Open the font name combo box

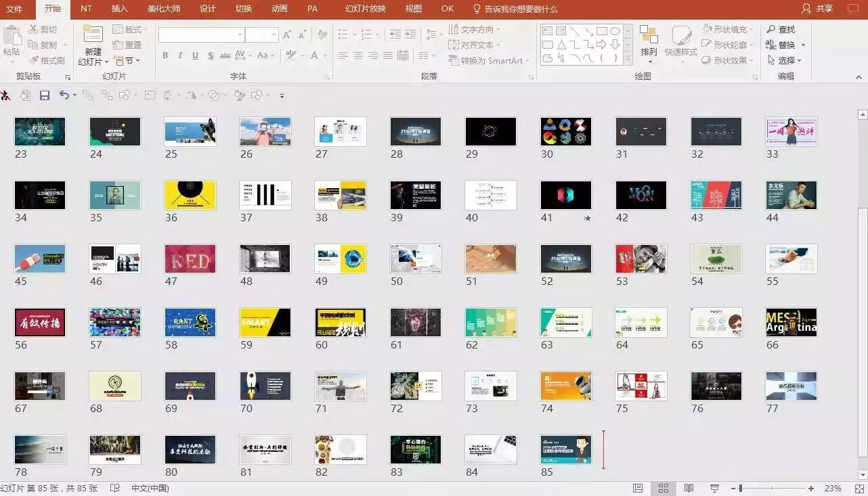(201, 35)
